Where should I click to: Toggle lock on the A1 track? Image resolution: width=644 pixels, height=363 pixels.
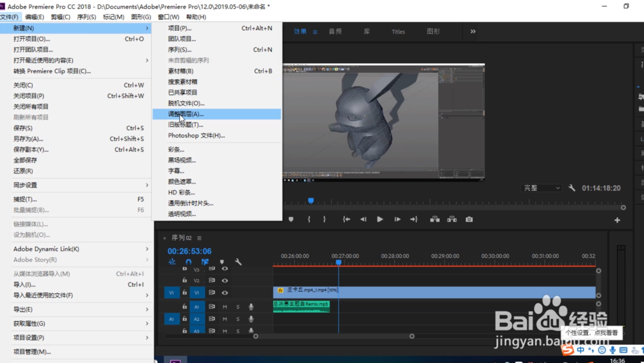point(185,307)
